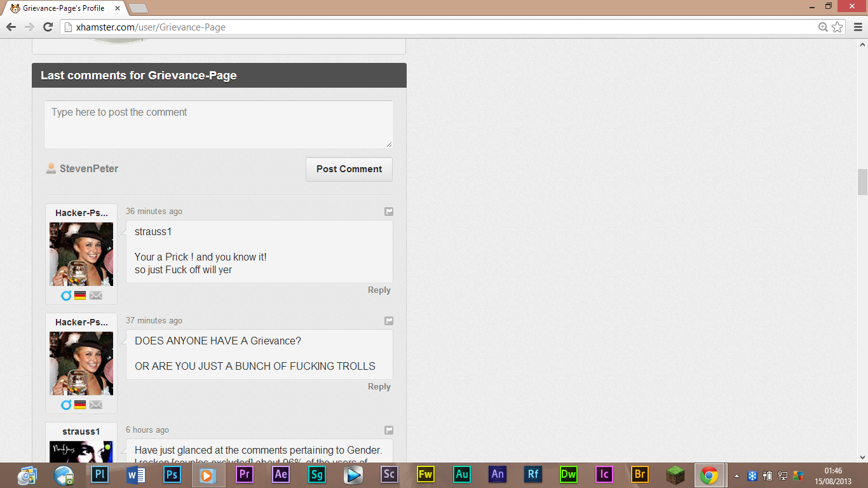Image resolution: width=868 pixels, height=488 pixels.
Task: Flag the 37 minutes ago comment
Action: pos(389,321)
